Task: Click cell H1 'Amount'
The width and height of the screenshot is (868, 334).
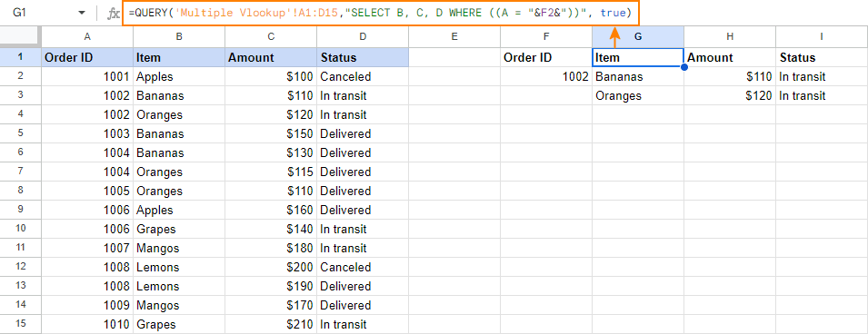Action: tap(730, 57)
